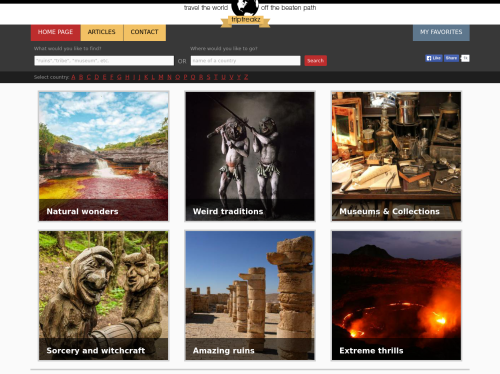Open My Favorites
This screenshot has height=374, width=500.
[441, 32]
